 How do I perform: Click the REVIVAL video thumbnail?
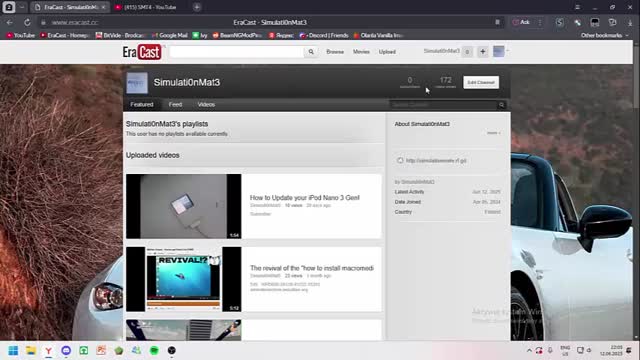coord(184,279)
